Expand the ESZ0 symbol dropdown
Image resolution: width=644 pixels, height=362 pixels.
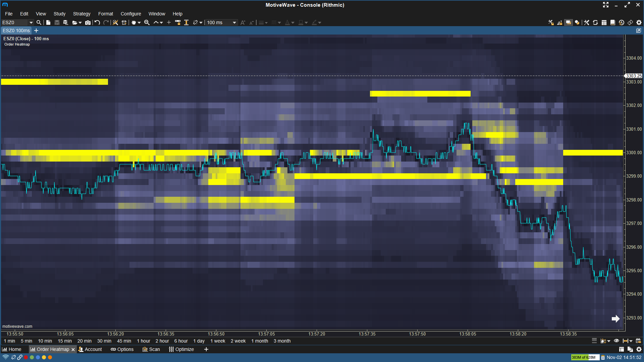tap(31, 22)
